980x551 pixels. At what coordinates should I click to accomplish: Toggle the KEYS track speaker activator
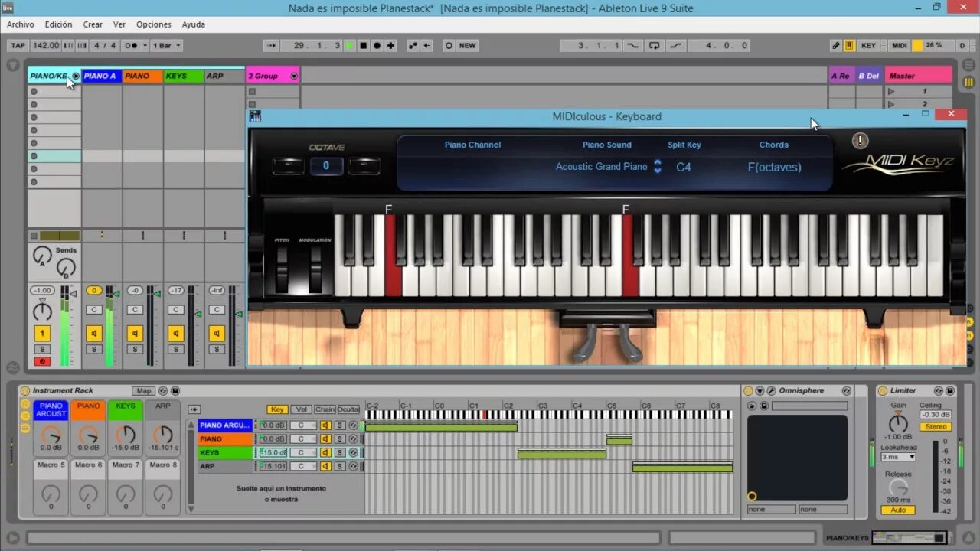pyautogui.click(x=176, y=334)
